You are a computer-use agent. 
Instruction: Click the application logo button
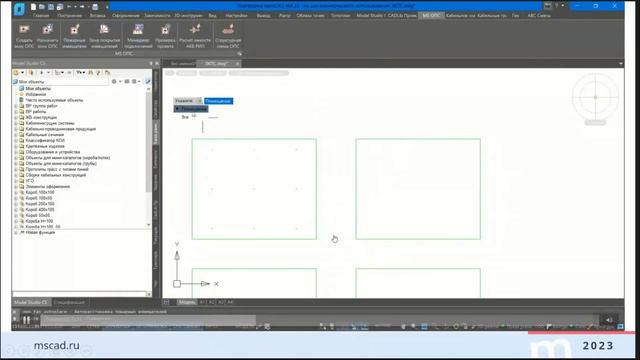(19, 9)
